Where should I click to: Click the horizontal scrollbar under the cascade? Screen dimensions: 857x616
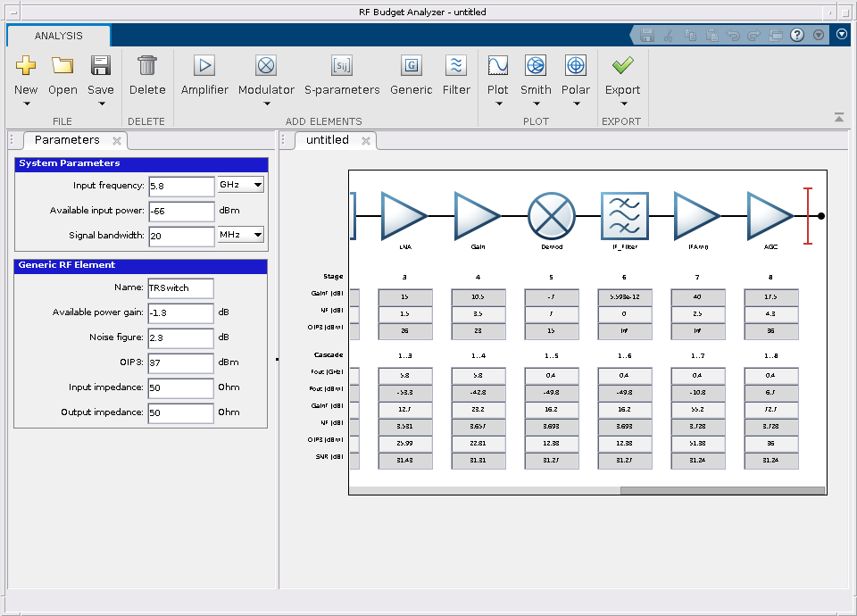[x=721, y=490]
